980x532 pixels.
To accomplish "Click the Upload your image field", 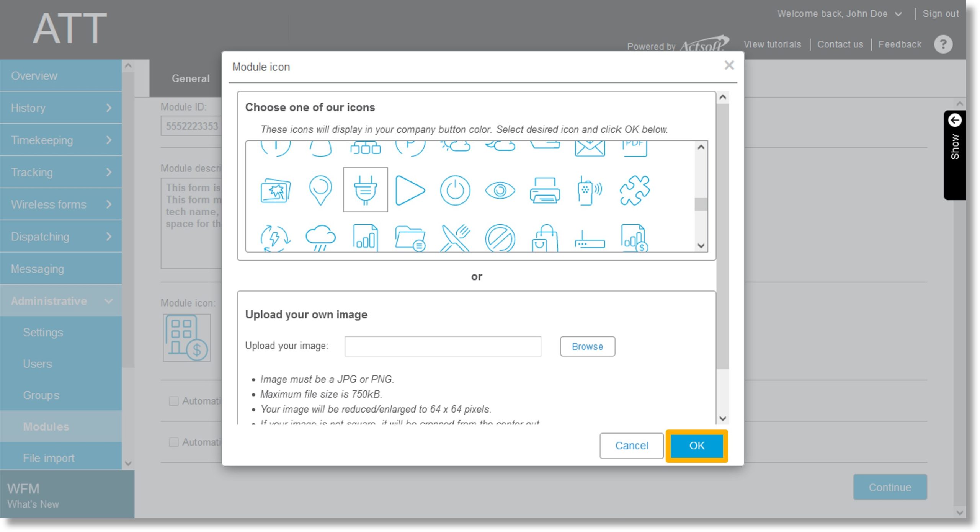I will point(443,346).
